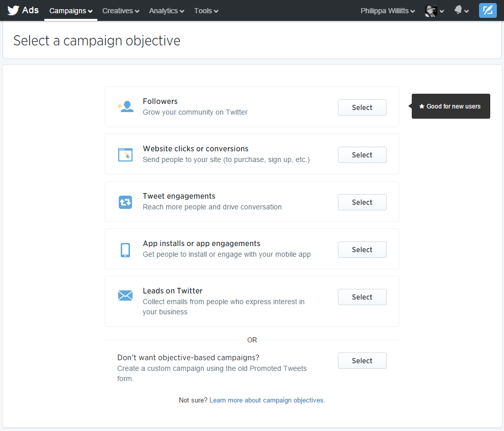This screenshot has width=504, height=431.
Task: Open the Analytics menu
Action: [167, 11]
